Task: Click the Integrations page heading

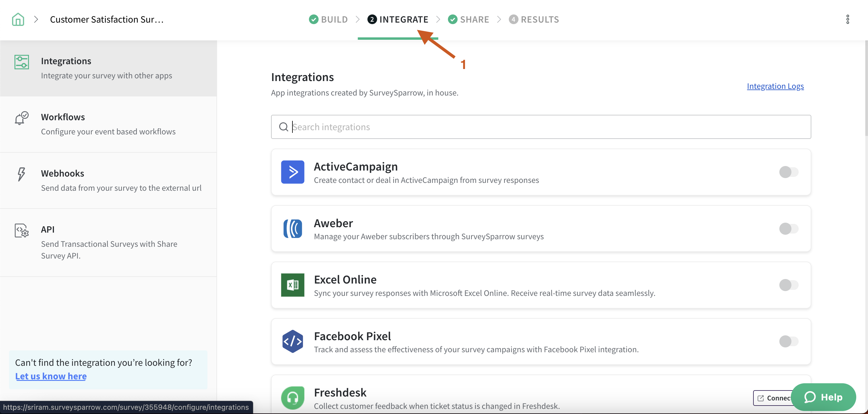Action: (302, 77)
